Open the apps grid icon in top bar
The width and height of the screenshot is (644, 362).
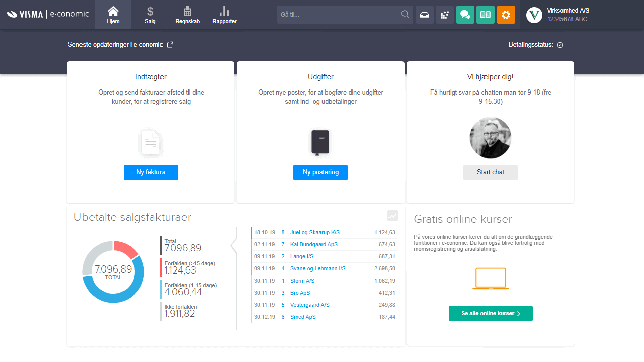[x=445, y=15]
